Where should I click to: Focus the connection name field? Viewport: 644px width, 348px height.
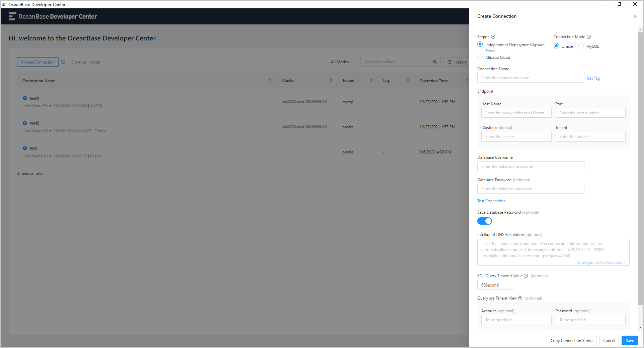531,78
